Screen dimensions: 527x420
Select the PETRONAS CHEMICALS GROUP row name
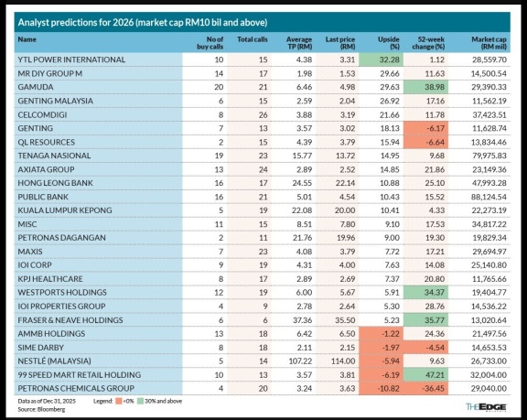click(x=76, y=388)
